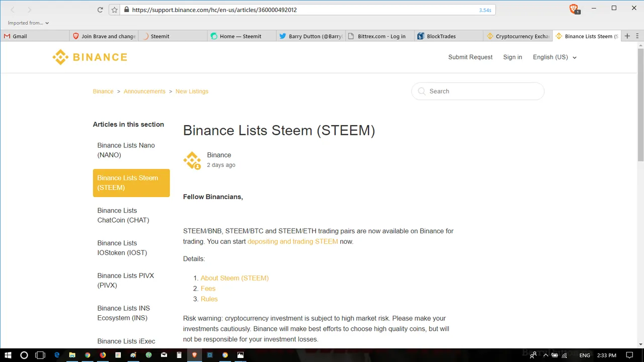The height and width of the screenshot is (362, 644).
Task: Open the 2:33 PM taskbar clock
Action: 606,355
